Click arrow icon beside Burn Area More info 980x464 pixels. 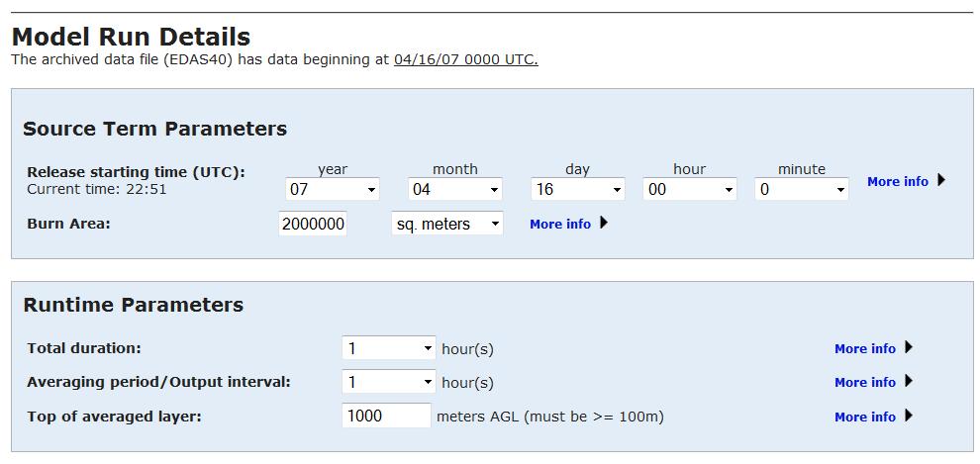604,223
